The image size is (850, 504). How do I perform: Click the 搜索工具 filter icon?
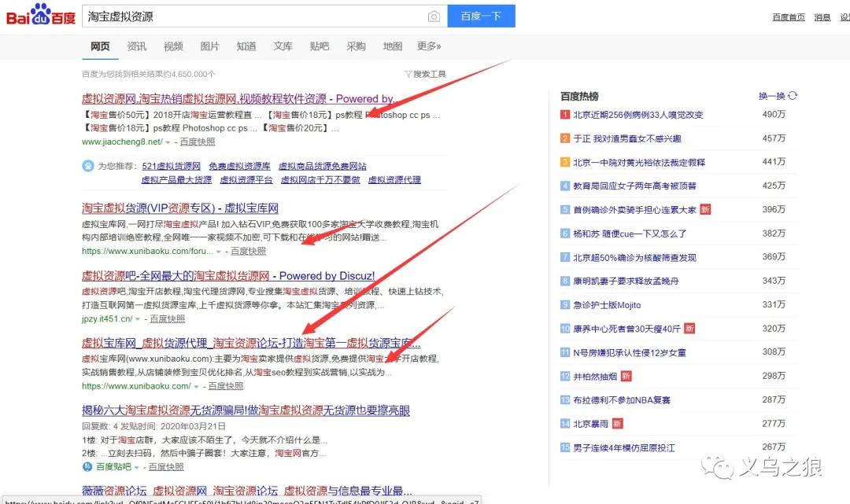click(408, 74)
